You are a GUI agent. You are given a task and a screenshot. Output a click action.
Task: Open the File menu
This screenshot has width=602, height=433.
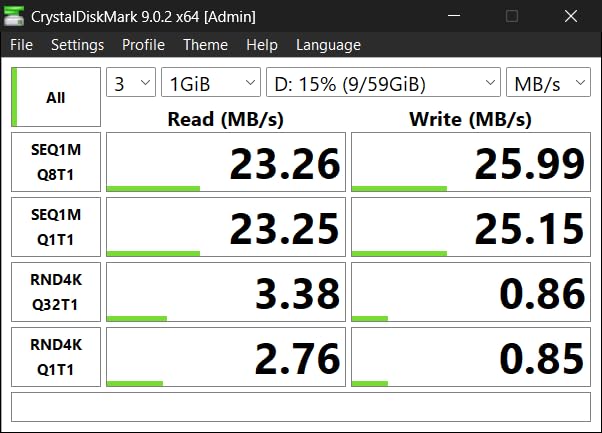coord(22,45)
